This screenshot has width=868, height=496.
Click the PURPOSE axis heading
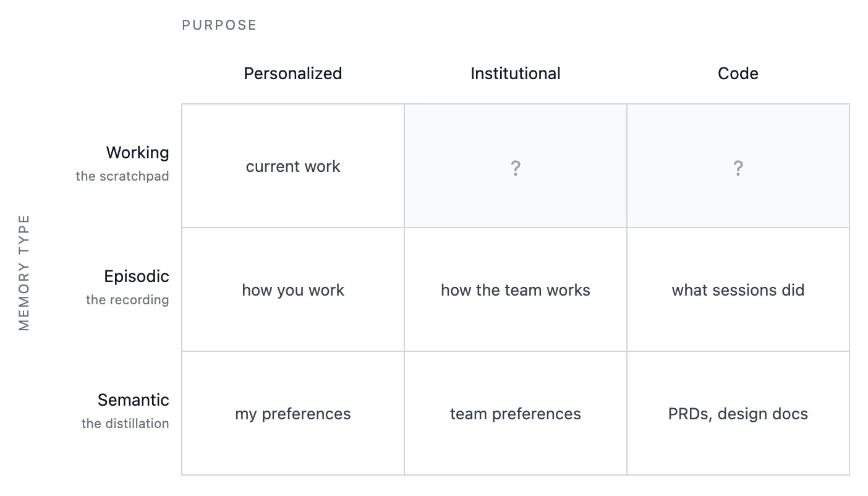[219, 25]
